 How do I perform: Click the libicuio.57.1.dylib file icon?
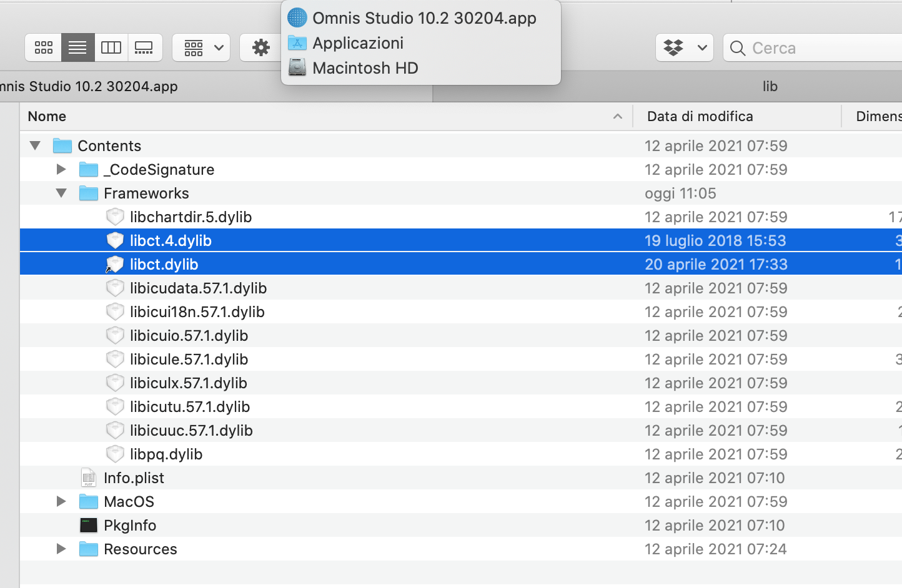[115, 335]
